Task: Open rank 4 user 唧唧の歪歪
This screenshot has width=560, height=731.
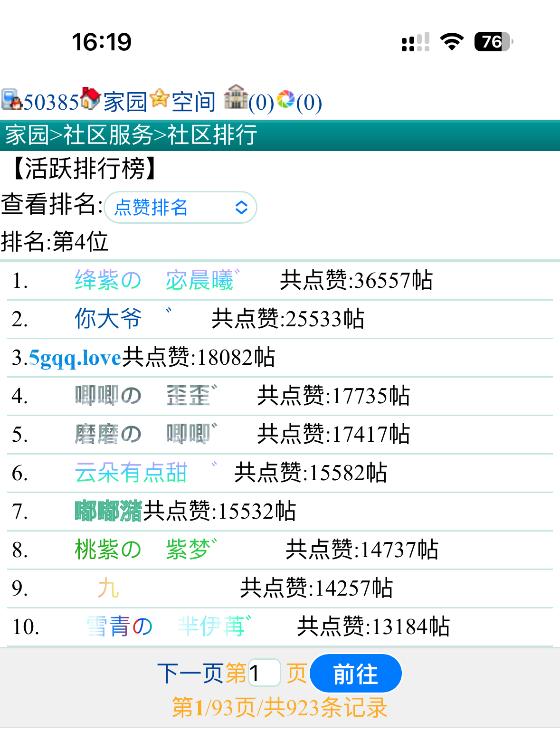Action: [x=146, y=396]
